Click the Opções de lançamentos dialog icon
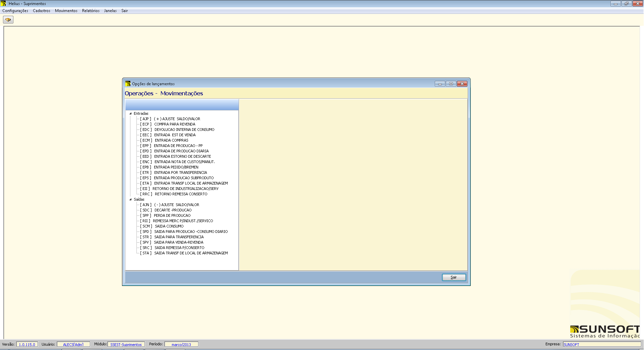Screen dimensions: 644x350 [128, 84]
